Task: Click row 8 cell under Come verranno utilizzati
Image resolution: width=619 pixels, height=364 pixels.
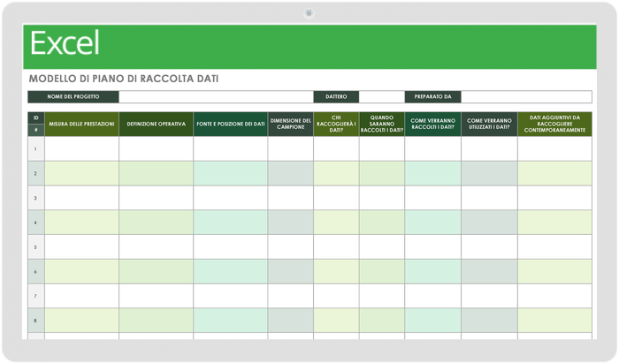Action: pos(489,321)
